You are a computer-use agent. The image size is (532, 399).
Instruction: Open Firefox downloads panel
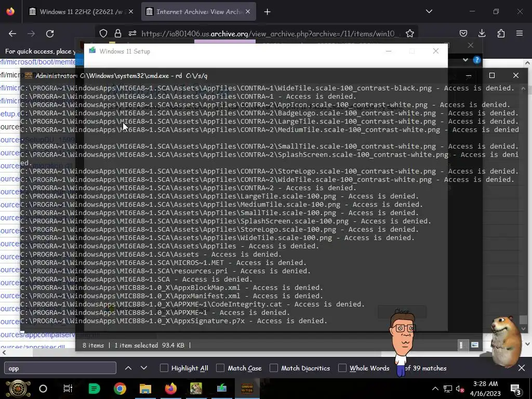tap(482, 33)
